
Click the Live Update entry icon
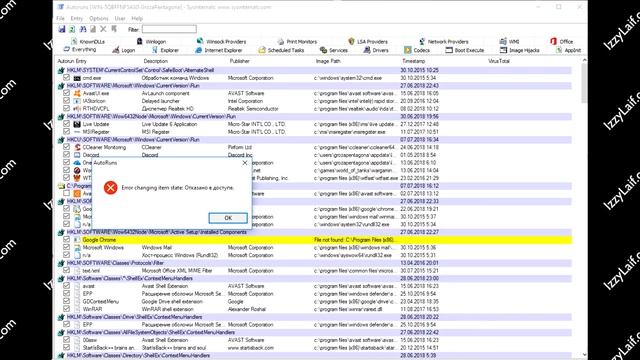point(77,124)
